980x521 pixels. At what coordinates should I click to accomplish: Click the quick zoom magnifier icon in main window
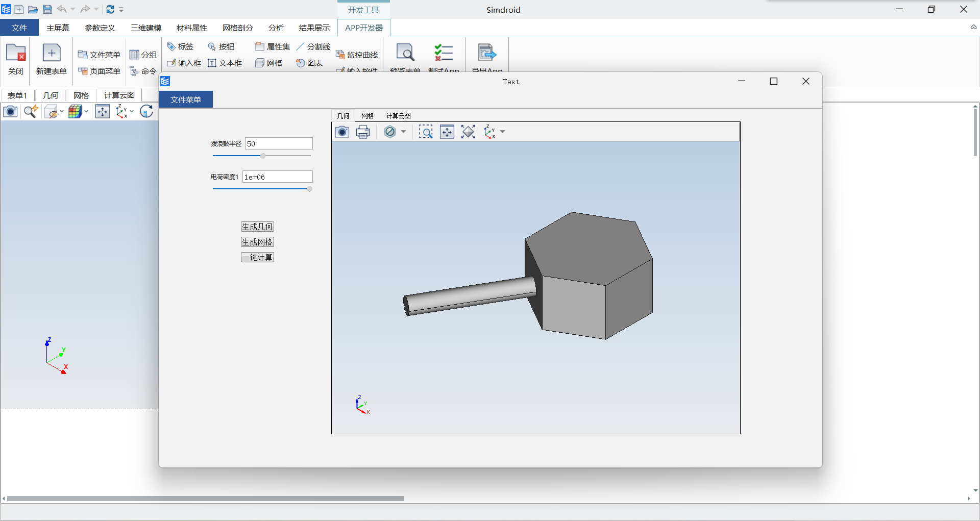(x=31, y=111)
